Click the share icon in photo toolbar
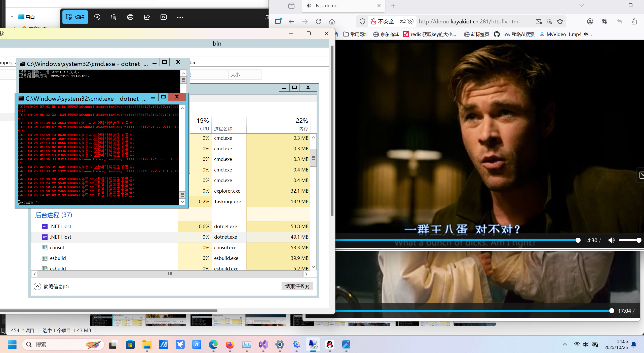The width and height of the screenshot is (644, 353). [147, 17]
